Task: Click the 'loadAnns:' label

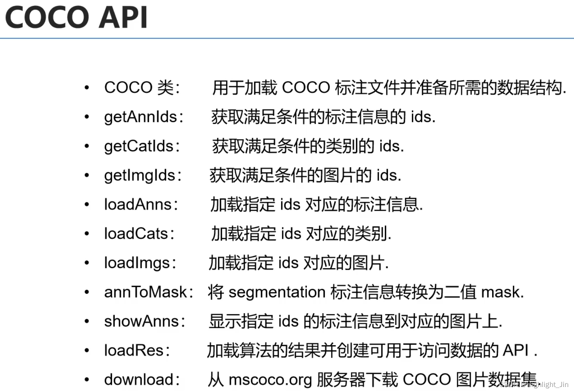Action: [141, 204]
